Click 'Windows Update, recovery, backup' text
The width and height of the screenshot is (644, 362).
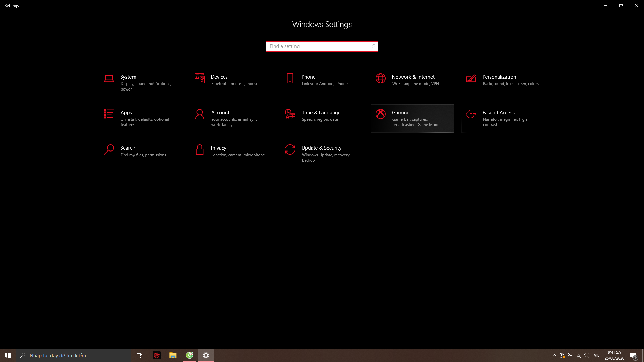(326, 158)
